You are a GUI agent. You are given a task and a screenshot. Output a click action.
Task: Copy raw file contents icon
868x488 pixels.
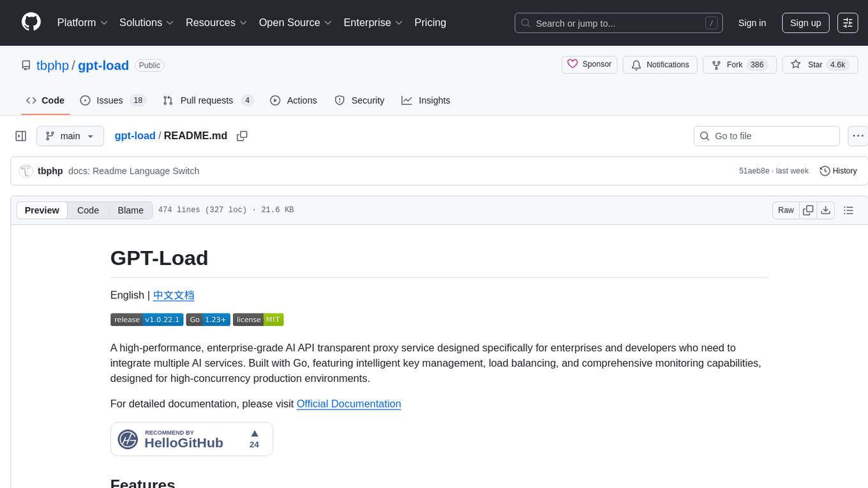808,210
